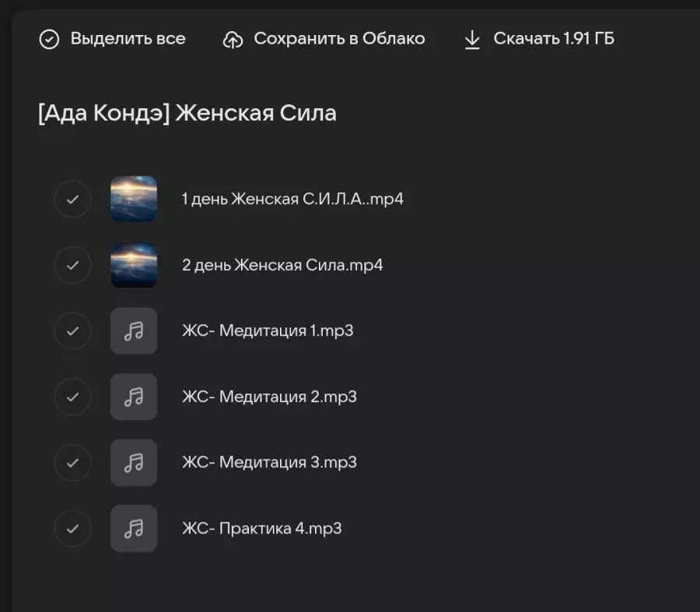Toggle checkbox for 1 день Женская С.И.Л.А..mp4
This screenshot has width=700, height=612.
point(72,199)
